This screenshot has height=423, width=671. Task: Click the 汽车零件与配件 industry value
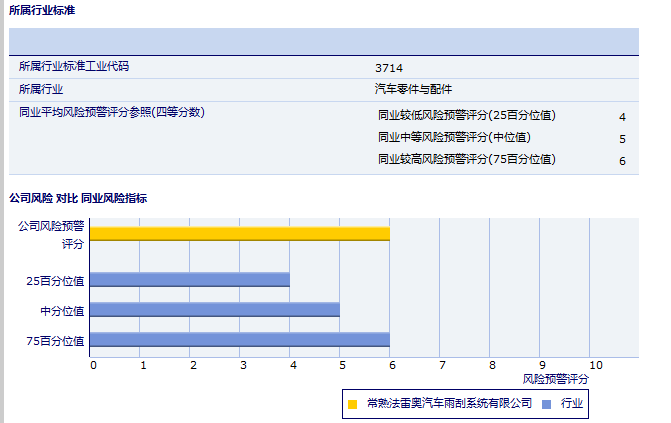413,89
